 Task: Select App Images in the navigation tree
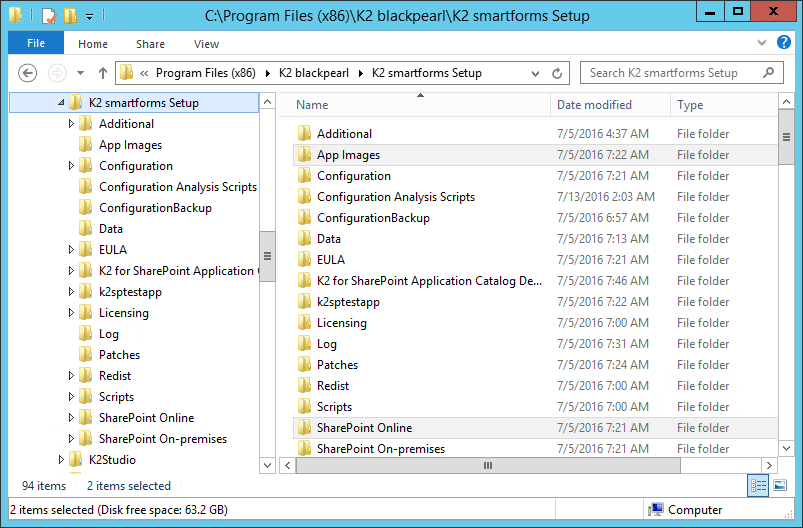[130, 145]
